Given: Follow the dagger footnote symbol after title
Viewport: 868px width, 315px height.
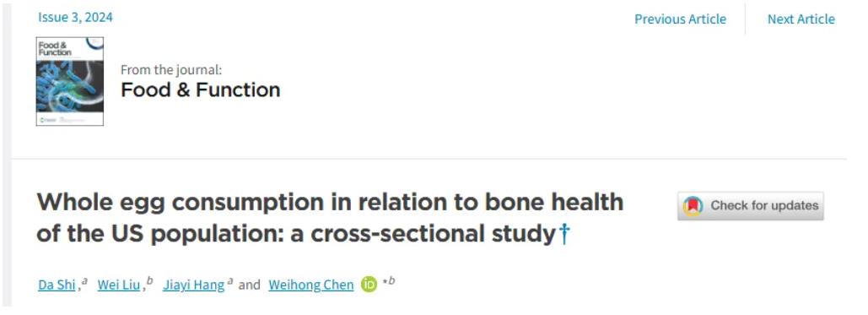Looking at the screenshot, I should click(563, 234).
